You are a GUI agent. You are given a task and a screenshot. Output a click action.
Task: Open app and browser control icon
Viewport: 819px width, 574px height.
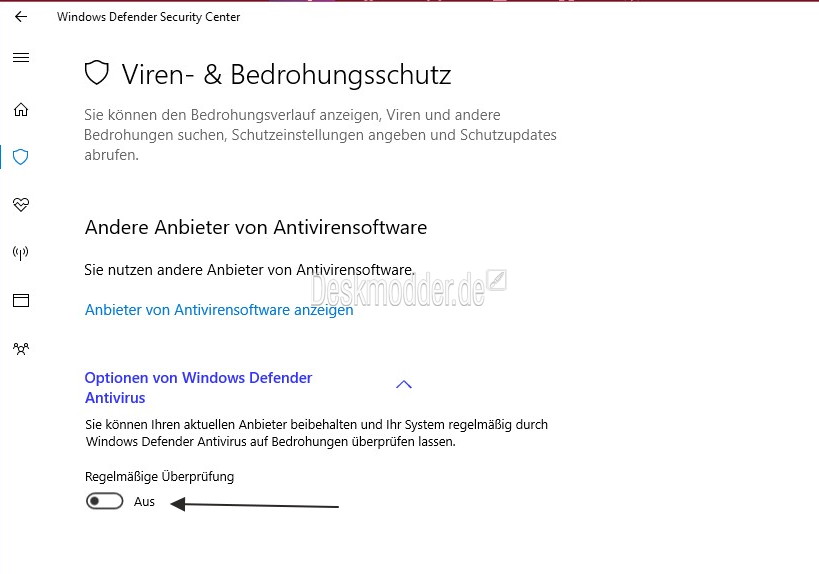(21, 300)
